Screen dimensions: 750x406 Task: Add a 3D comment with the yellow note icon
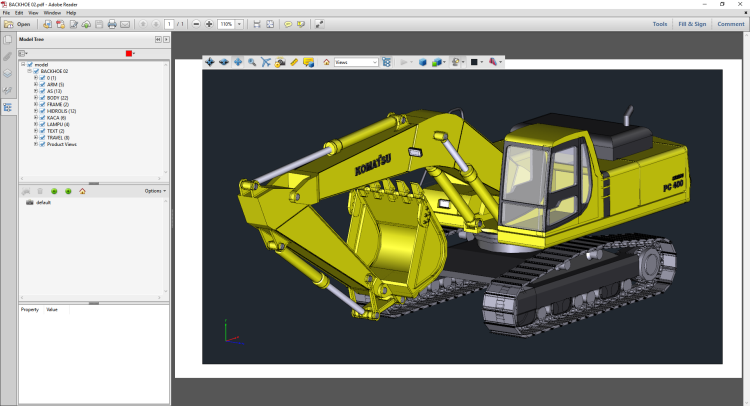pos(309,62)
